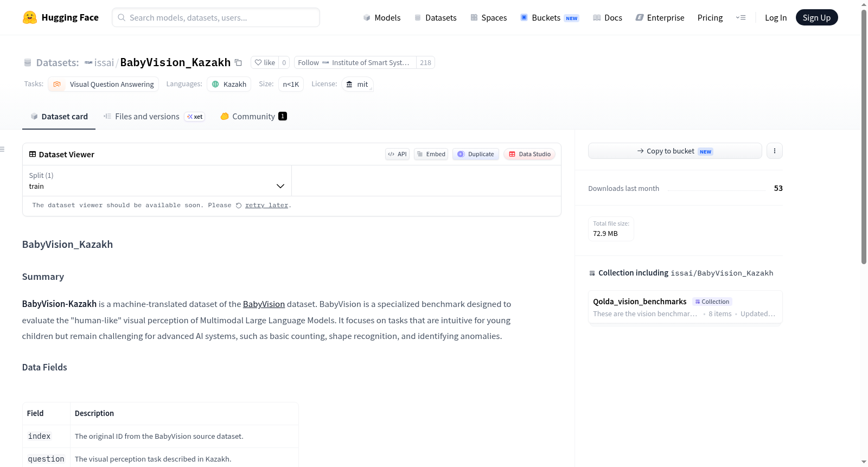Open the three-dot options menu
Screen dimensions: 868x467
coord(775,151)
